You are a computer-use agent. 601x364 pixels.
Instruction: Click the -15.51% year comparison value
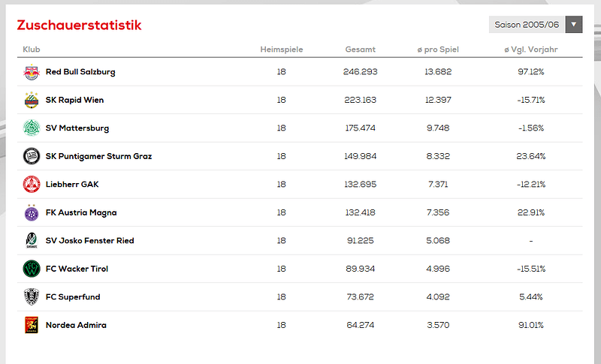[x=531, y=269]
